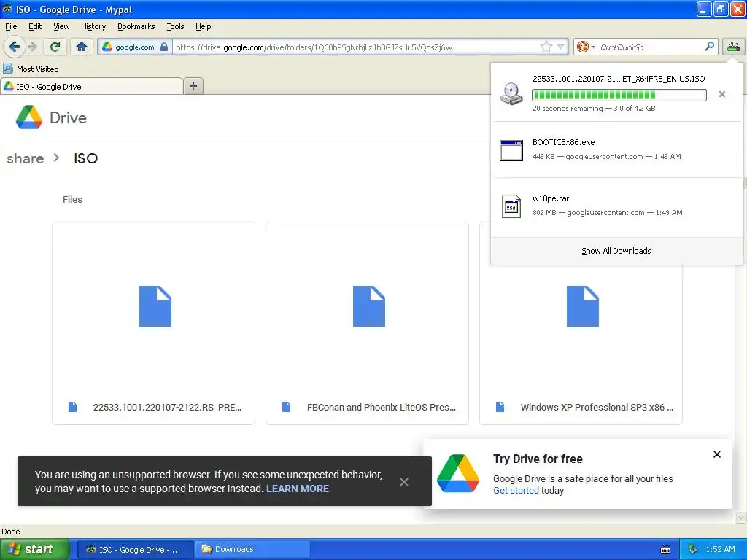Open the View menu
Screen dimensions: 747x560
coord(61,26)
